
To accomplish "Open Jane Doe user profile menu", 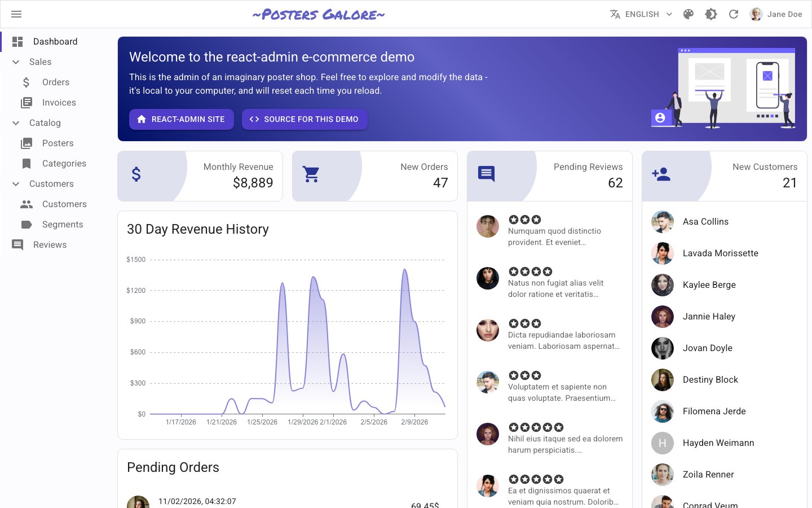I will click(776, 14).
